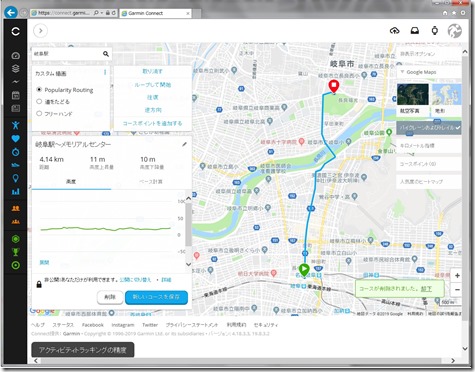The height and width of the screenshot is (372, 475).
Task: Switch to ペース計算 tab
Action: click(150, 182)
